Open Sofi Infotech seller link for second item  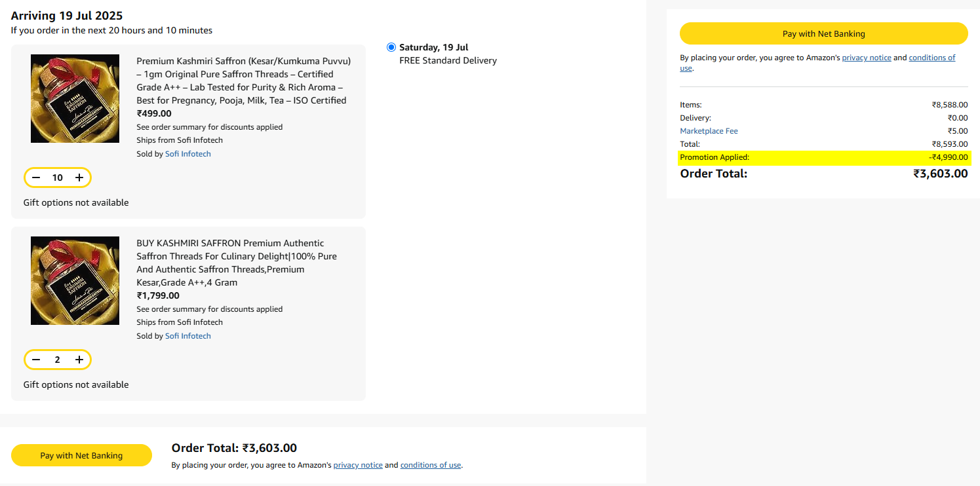pos(188,336)
